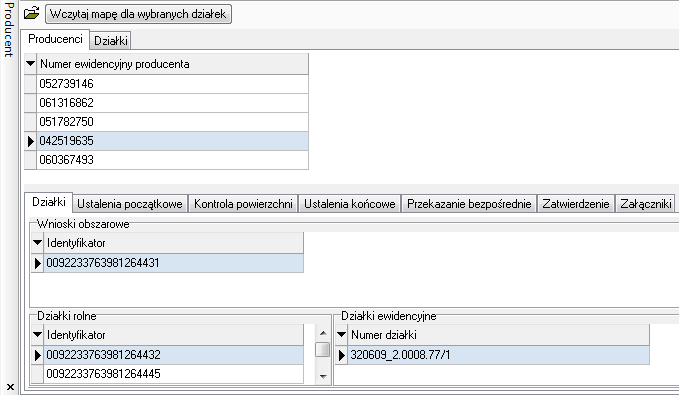Screen dimensions: 679x395
Task: Click row indicator arrow of 320609_2.0008.77/1
Action: coord(341,355)
